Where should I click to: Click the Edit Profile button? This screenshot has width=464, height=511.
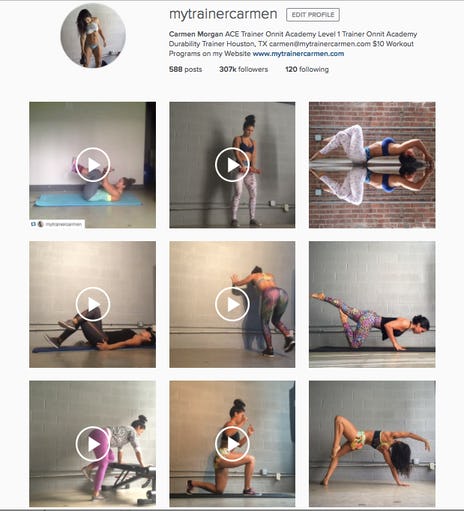point(313,15)
